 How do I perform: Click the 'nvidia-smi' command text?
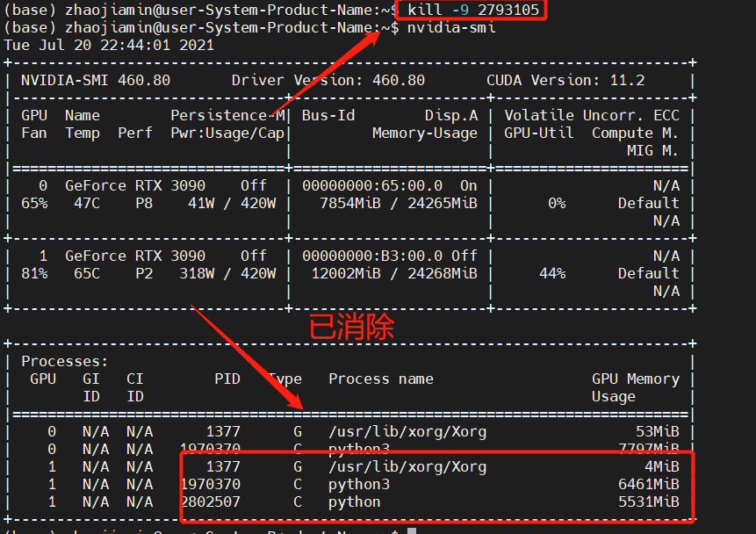click(451, 27)
